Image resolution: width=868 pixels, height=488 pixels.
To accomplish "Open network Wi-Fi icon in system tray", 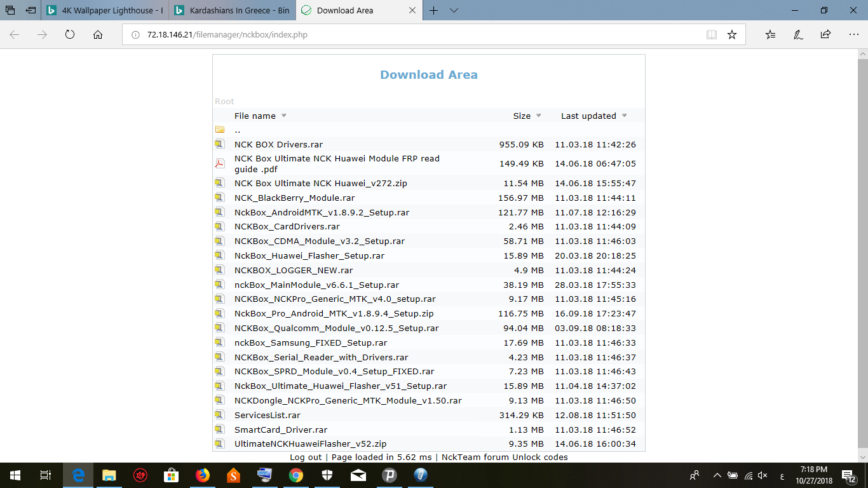I will coord(749,475).
